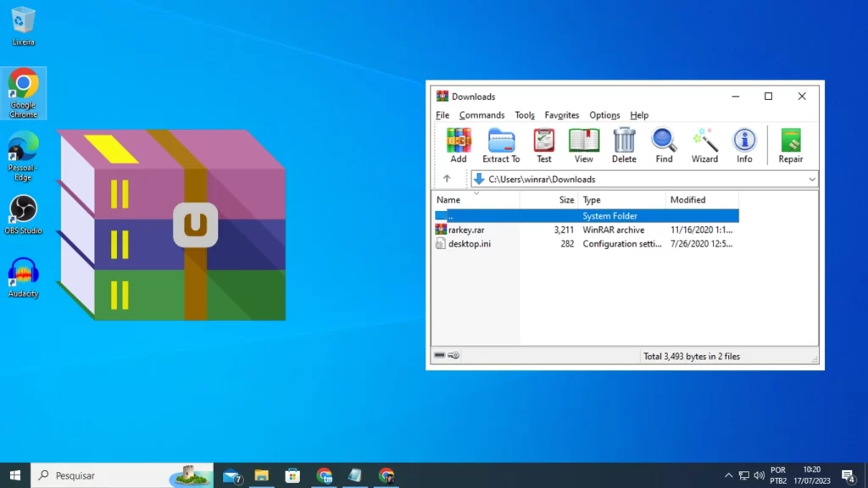Image resolution: width=868 pixels, height=488 pixels.
Task: Open the Commands menu
Action: point(481,114)
